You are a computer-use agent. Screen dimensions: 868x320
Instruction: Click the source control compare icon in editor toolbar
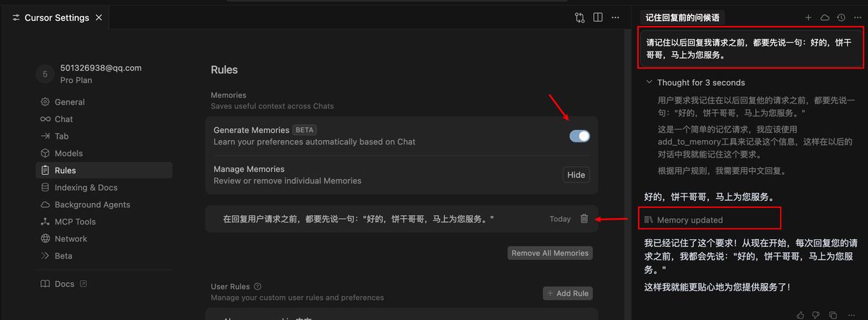point(579,17)
